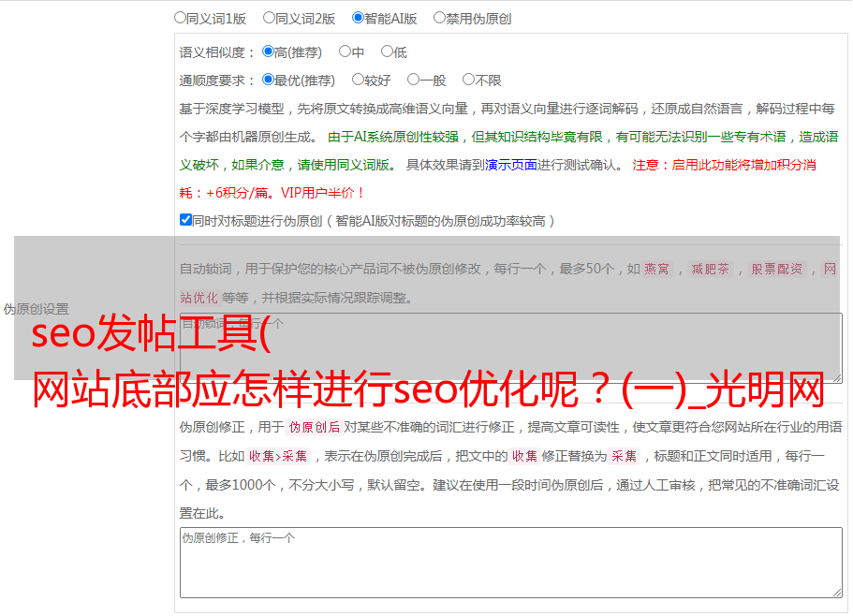The width and height of the screenshot is (853, 616).
Task: Click the 伪原创后 highlighted tag
Action: coord(315,427)
